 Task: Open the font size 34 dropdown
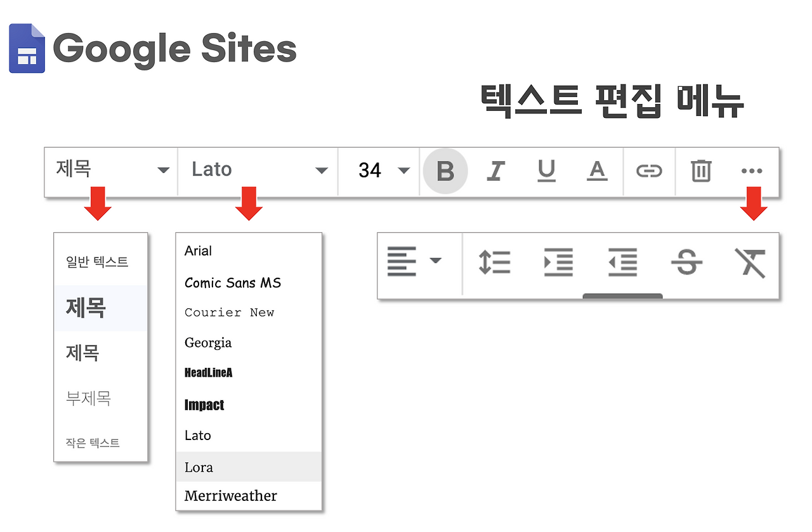click(x=379, y=170)
